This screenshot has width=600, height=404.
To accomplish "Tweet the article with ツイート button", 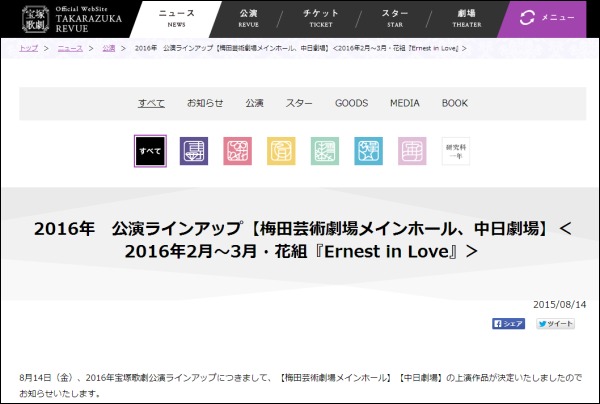I will (x=555, y=324).
